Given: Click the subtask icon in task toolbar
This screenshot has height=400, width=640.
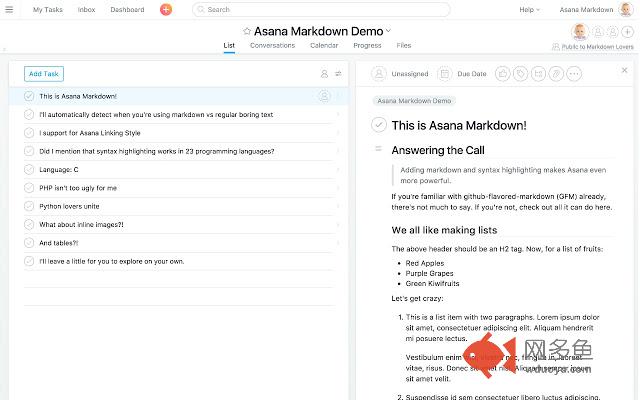Looking at the screenshot, I should pos(538,73).
